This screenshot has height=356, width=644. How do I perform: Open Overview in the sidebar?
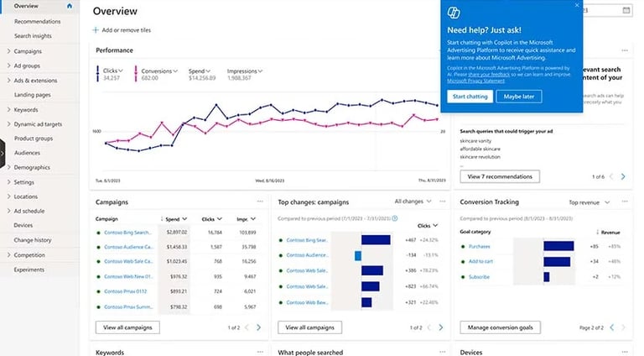26,6
